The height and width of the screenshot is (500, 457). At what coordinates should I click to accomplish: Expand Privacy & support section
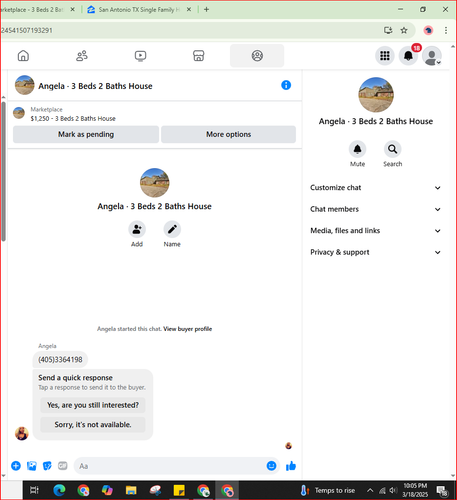click(x=376, y=252)
